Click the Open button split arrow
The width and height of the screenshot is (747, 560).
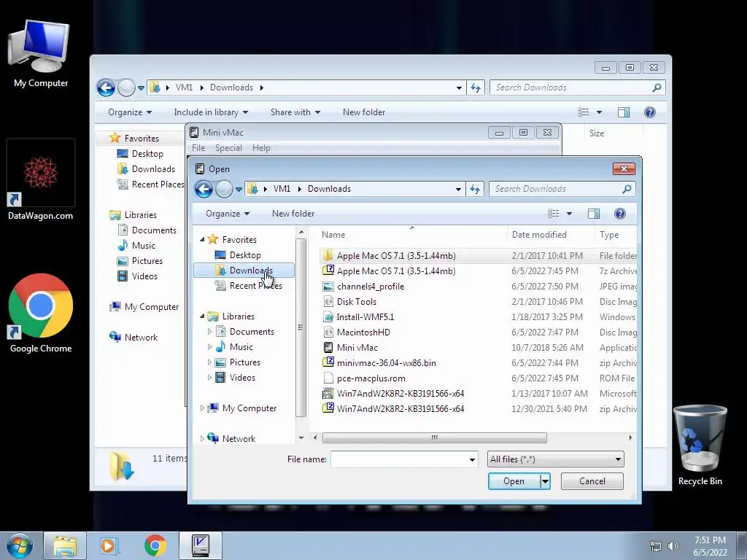click(x=545, y=481)
